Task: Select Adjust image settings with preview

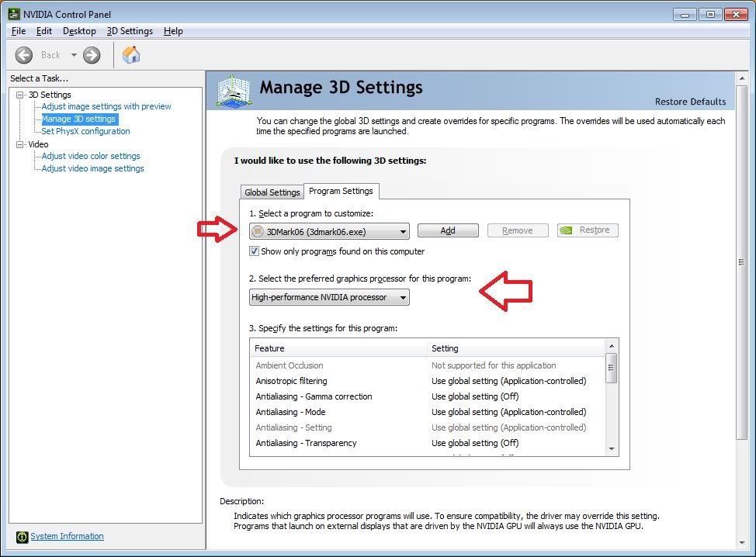Action: 106,106
